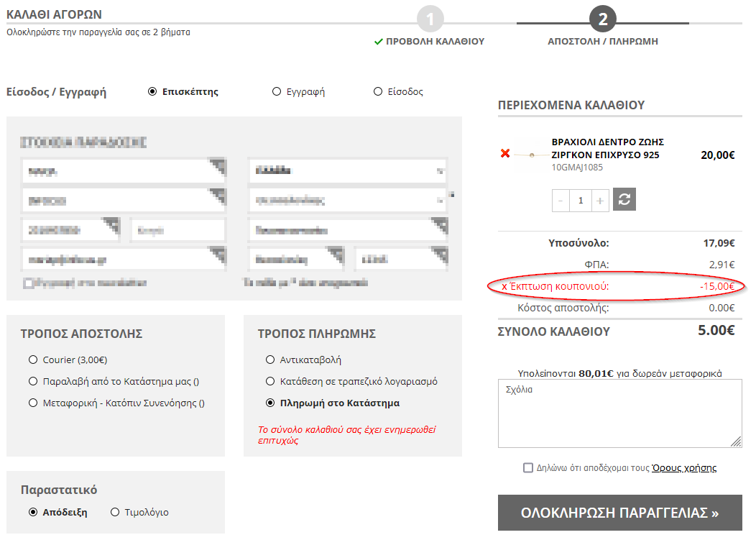Image resolution: width=756 pixels, height=540 pixels.
Task: Select the Εγγραφή radio option
Action: point(277,92)
